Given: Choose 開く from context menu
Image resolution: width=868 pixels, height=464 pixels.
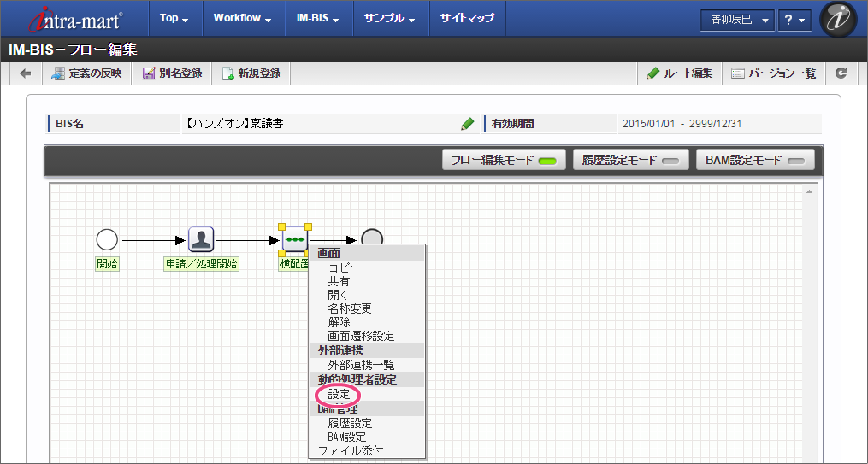Looking at the screenshot, I should pos(338,295).
